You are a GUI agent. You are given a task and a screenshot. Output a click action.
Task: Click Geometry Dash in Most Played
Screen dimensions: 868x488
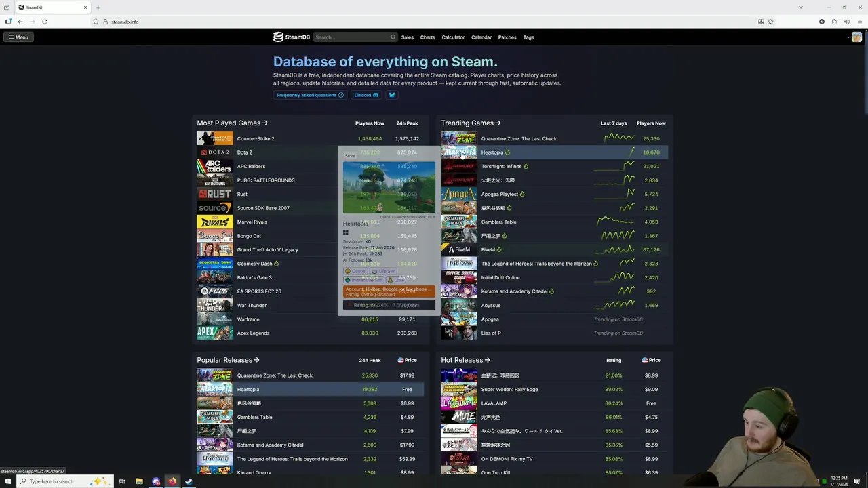(x=254, y=264)
